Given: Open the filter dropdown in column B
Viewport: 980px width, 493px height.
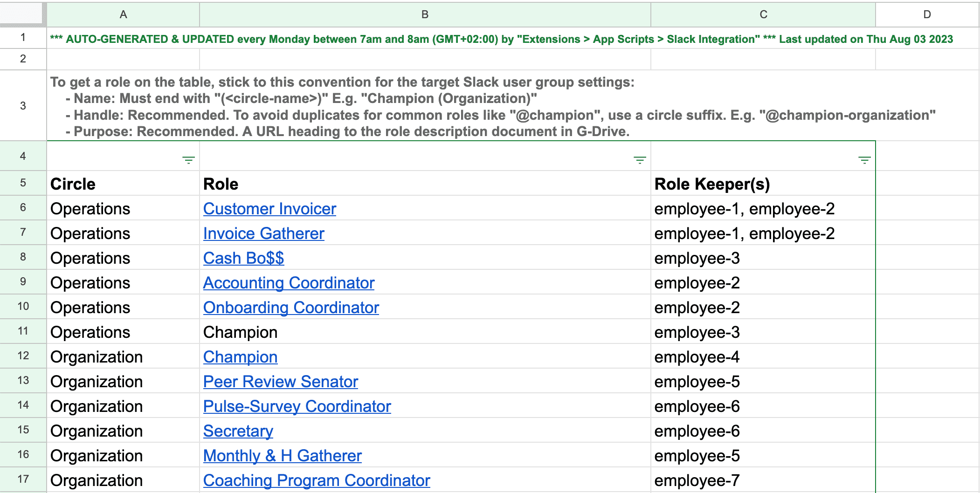Looking at the screenshot, I should point(640,160).
